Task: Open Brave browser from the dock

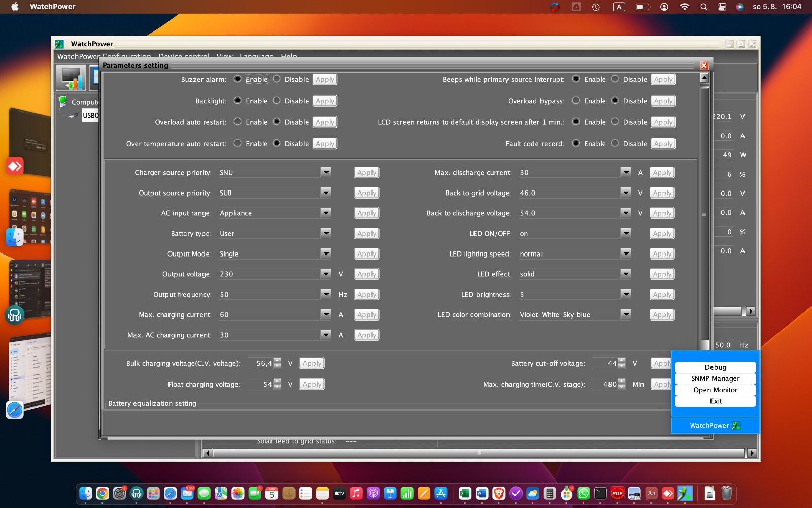Action: 499,493
